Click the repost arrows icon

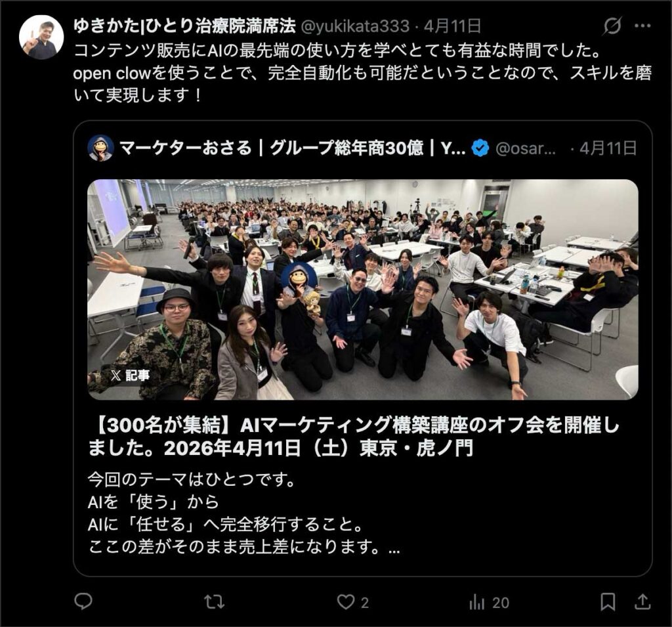tap(214, 601)
